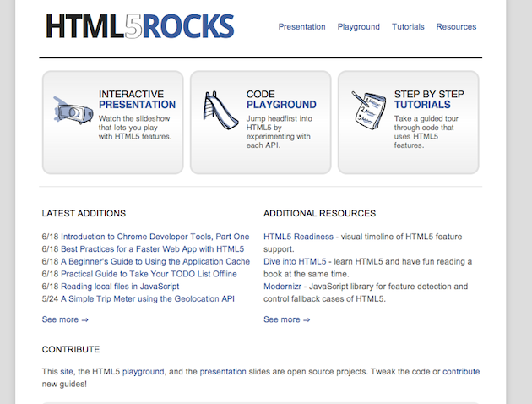Visit the HTML5 Readiness resource link
Viewport: 532px width, 404px height.
300,237
